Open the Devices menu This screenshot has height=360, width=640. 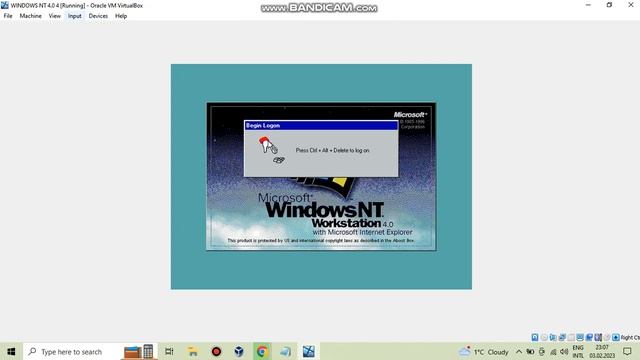tap(98, 16)
